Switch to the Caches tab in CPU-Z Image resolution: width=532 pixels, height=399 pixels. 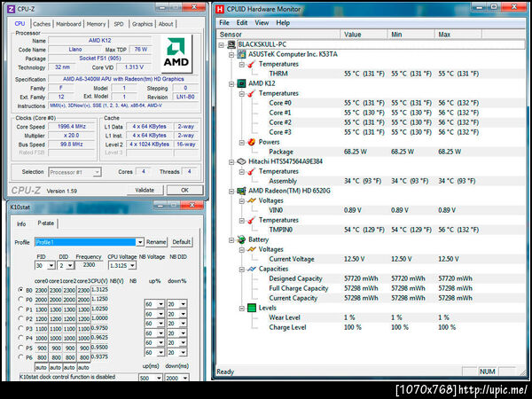tap(42, 24)
